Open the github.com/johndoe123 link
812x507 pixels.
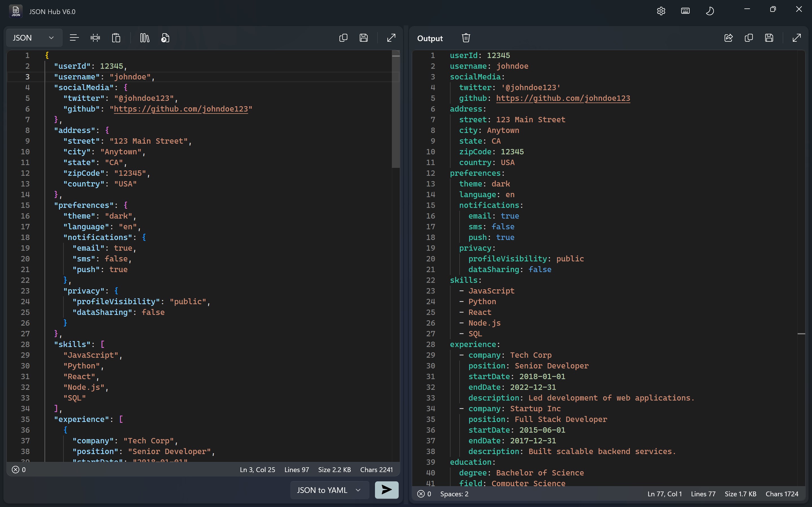181,108
